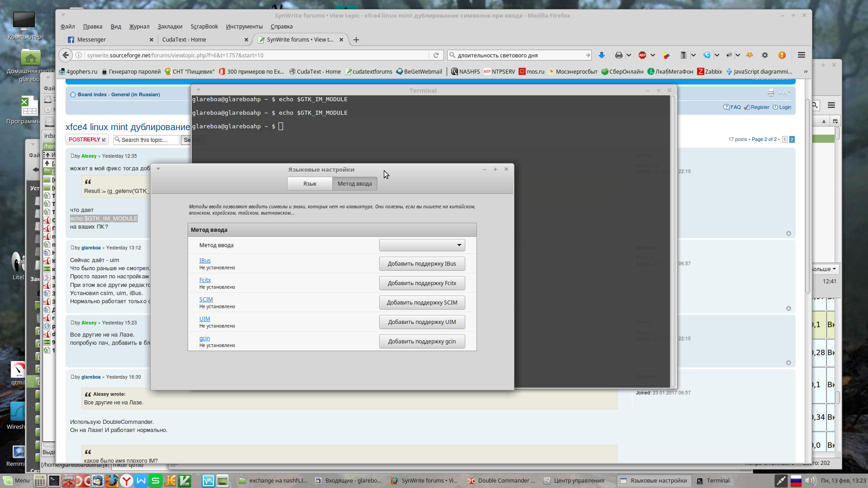The image size is (868, 488).
Task: Open new tab with the plus icon
Action: pos(356,40)
